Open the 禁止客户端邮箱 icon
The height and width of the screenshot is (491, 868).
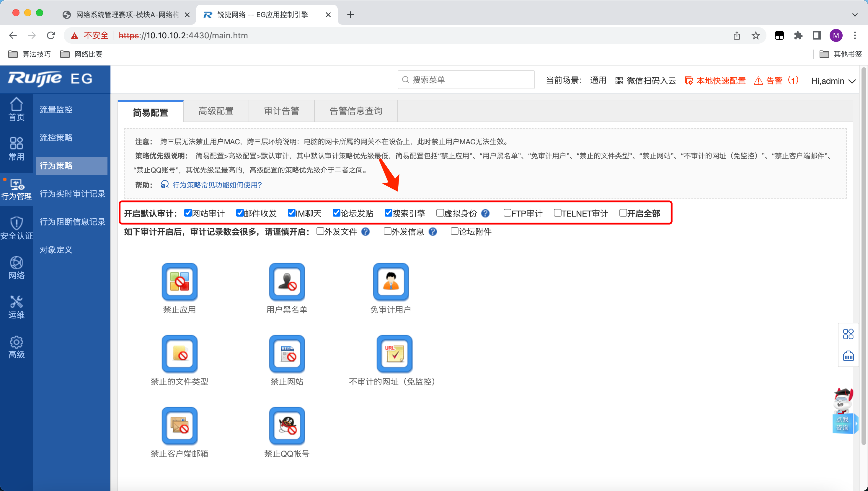(x=180, y=425)
